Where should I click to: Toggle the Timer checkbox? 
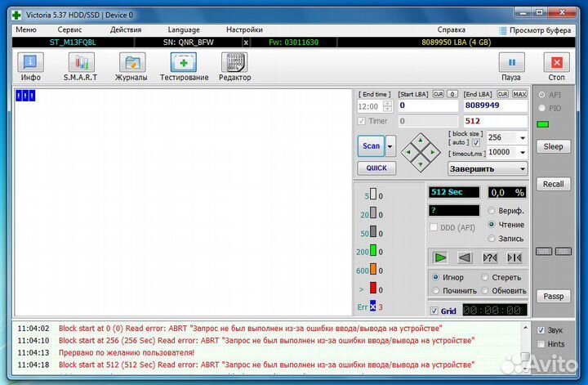(361, 121)
